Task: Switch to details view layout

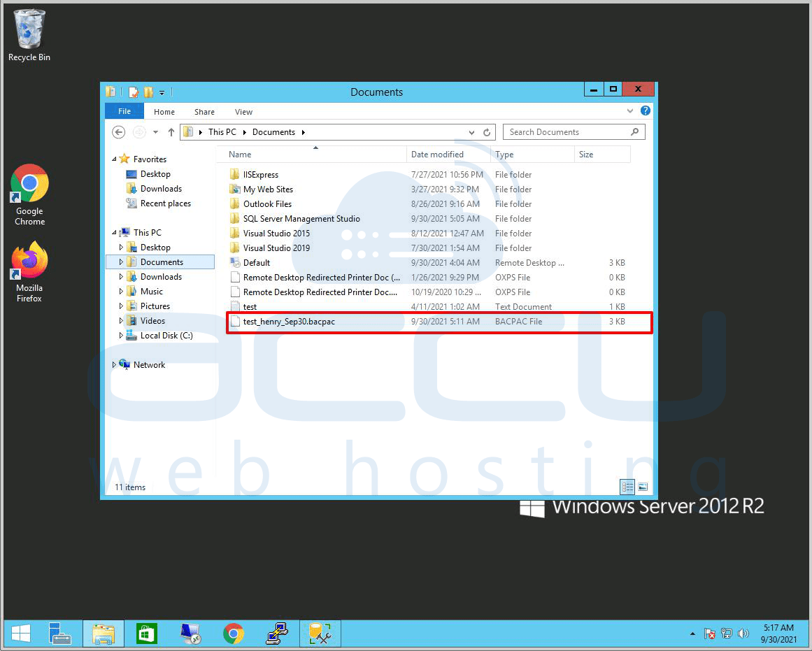Action: pyautogui.click(x=627, y=487)
